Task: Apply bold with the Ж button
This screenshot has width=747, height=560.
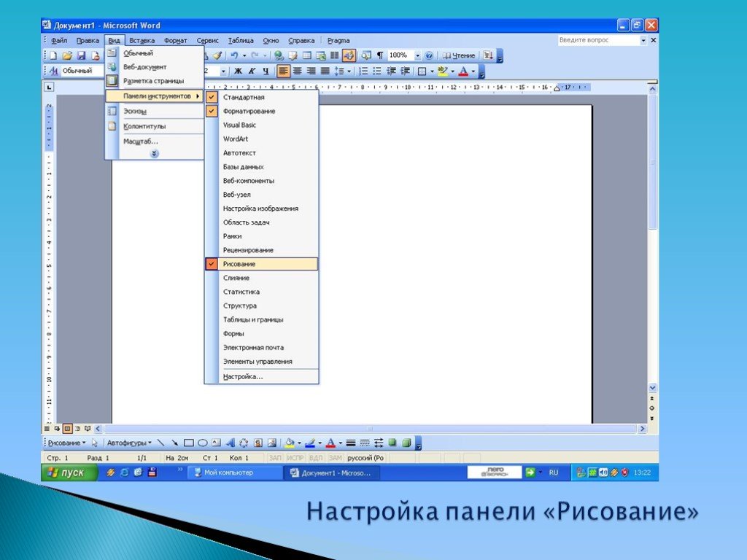Action: (239, 71)
